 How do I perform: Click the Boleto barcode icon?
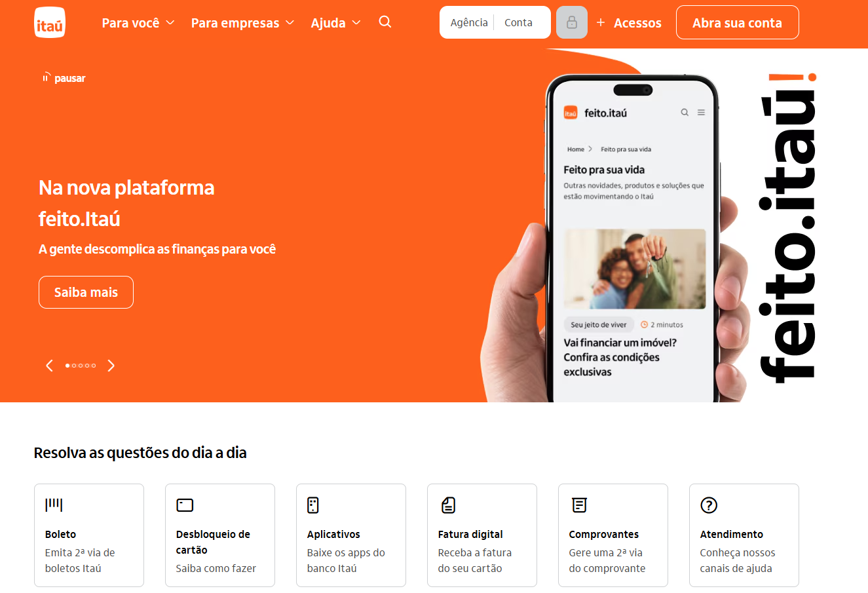54,505
